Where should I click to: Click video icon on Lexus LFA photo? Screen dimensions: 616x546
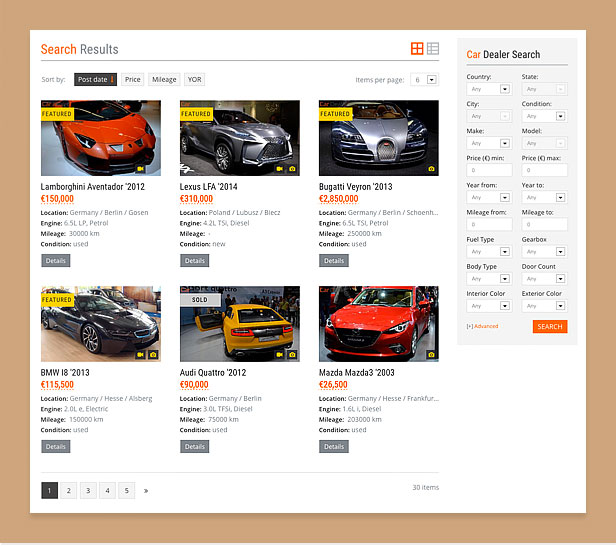pyautogui.click(x=280, y=169)
